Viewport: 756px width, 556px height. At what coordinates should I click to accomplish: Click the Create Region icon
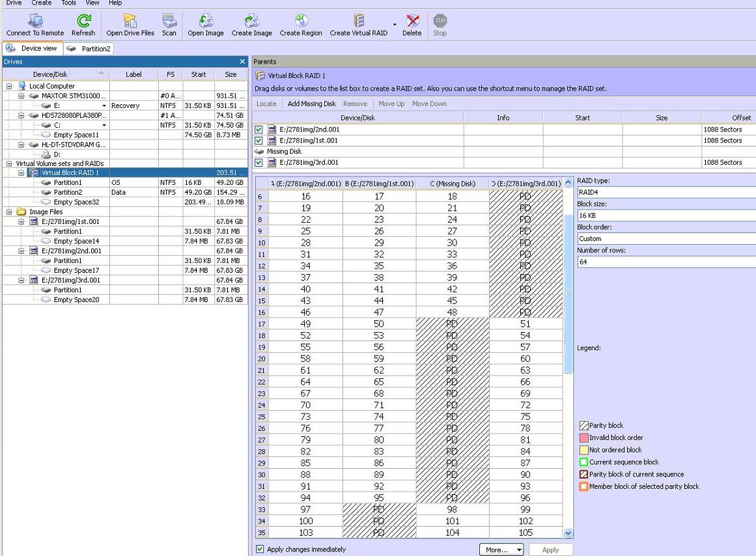coord(301,22)
